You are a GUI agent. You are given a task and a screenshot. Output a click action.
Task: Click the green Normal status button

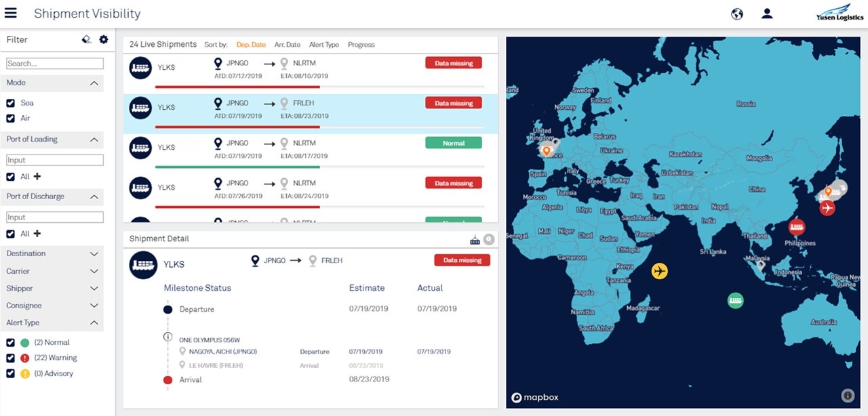(453, 143)
